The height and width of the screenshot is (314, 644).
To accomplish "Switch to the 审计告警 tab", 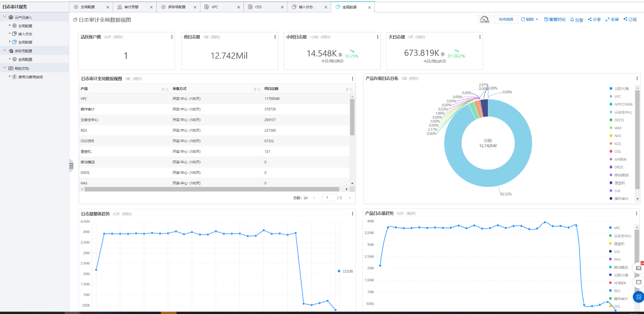I will pyautogui.click(x=135, y=7).
